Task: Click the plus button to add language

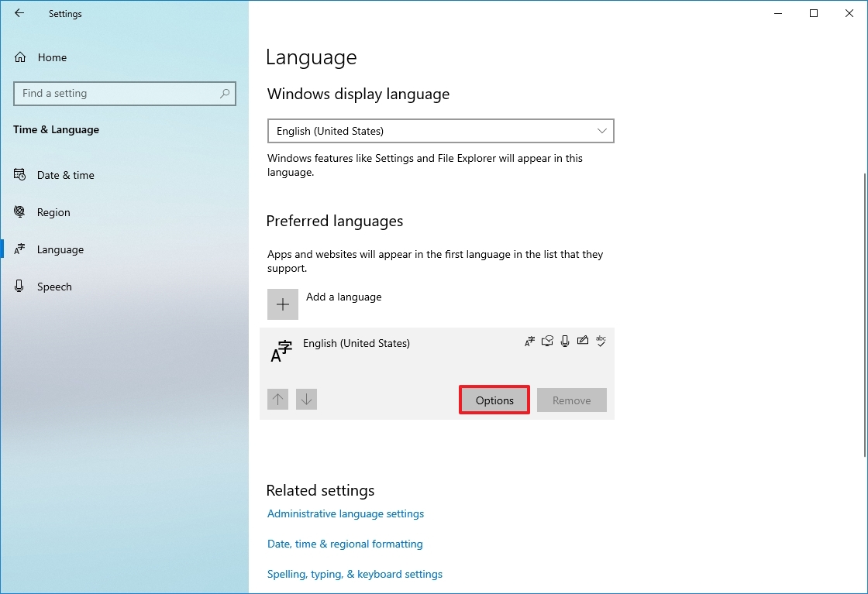Action: coord(283,304)
